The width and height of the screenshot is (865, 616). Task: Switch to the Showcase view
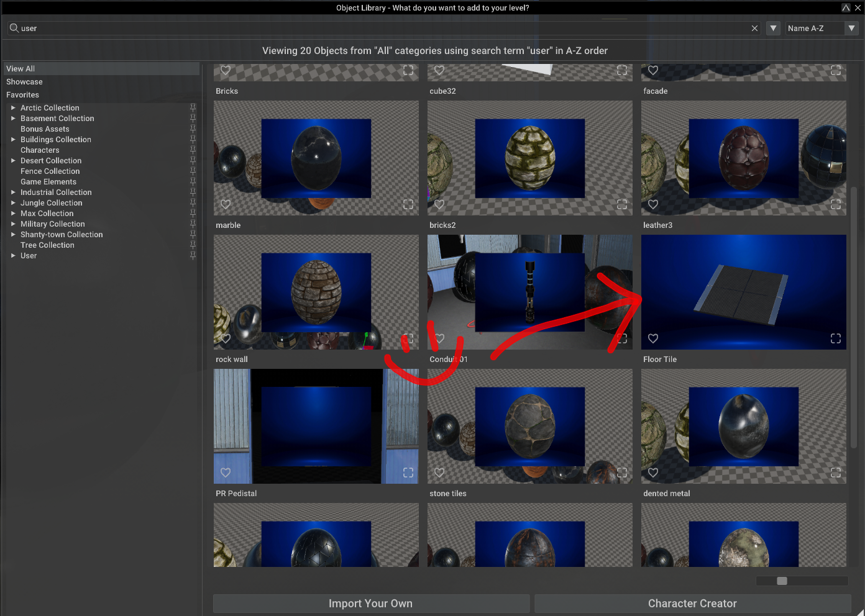[24, 81]
